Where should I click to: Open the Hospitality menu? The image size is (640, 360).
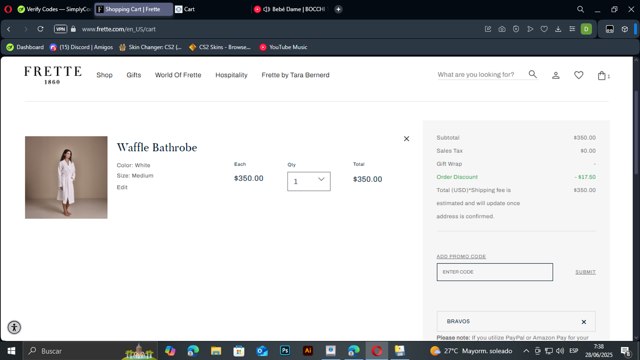point(231,75)
